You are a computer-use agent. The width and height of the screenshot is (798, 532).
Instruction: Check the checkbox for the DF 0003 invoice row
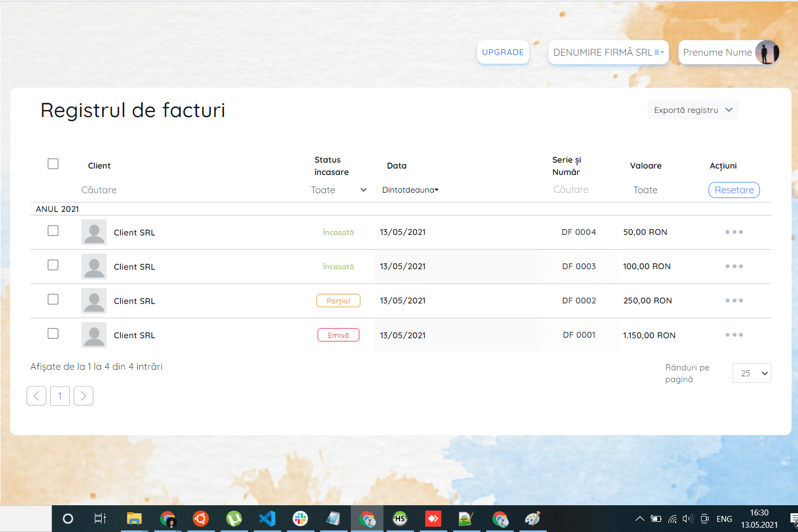pos(52,264)
